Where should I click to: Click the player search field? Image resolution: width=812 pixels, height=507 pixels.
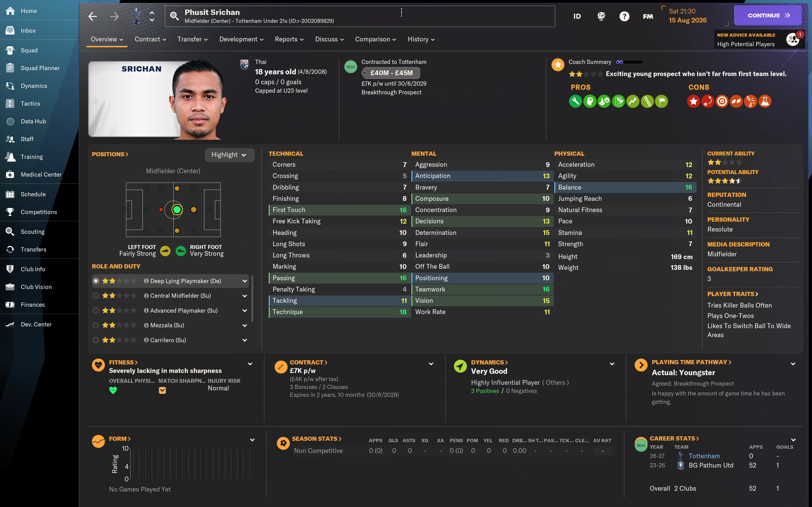(x=360, y=16)
